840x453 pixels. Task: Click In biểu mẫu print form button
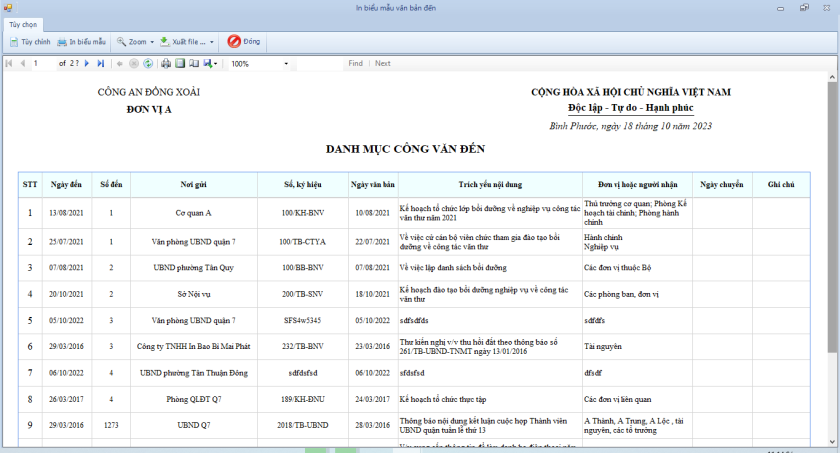pos(81,42)
